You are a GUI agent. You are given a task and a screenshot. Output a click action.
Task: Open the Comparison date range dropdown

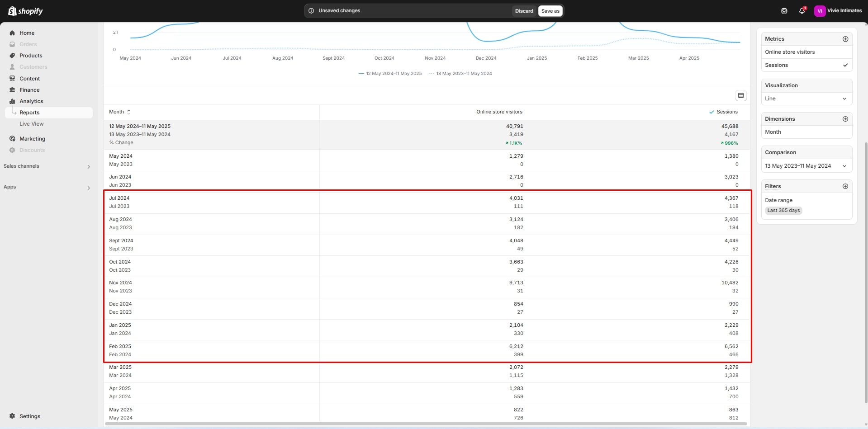[x=806, y=166]
